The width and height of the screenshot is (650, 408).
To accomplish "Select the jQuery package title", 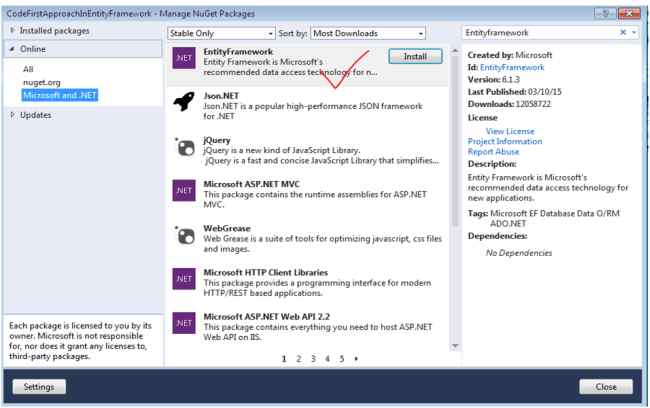I will (217, 140).
